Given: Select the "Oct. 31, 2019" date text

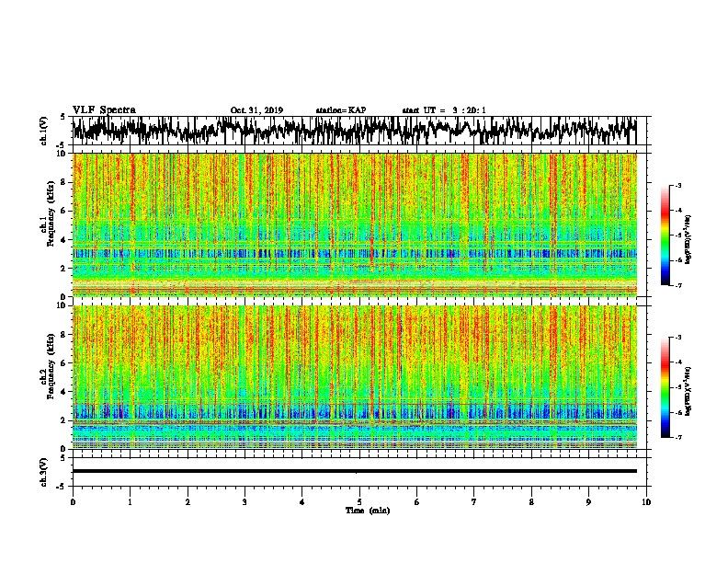Looking at the screenshot, I should [x=256, y=110].
